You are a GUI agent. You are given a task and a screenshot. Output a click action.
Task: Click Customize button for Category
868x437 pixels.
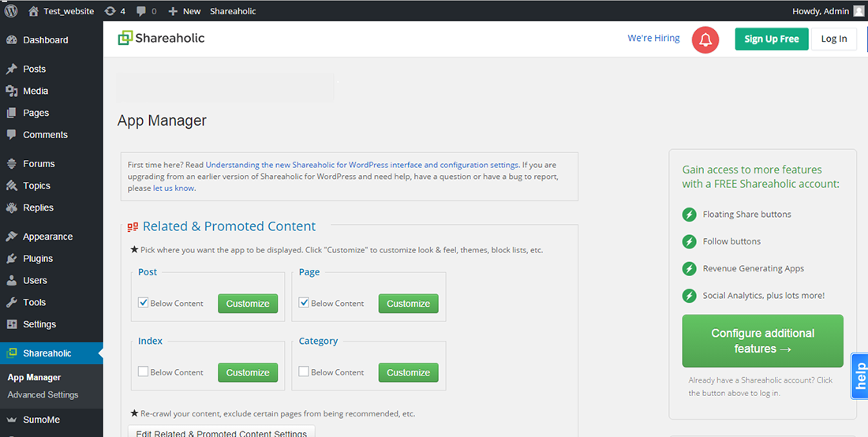[409, 373]
